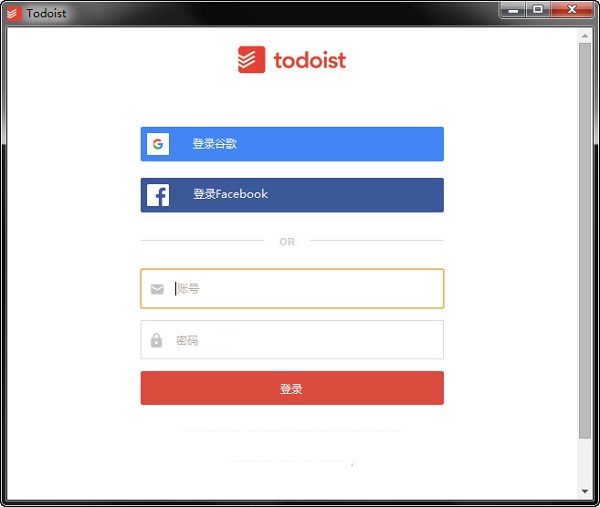Click the padlock icon in password field
The image size is (600, 507).
(156, 340)
